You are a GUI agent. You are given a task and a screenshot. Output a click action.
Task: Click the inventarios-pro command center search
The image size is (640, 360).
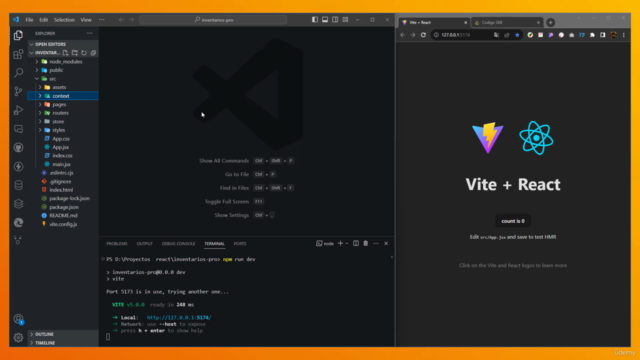(213, 20)
